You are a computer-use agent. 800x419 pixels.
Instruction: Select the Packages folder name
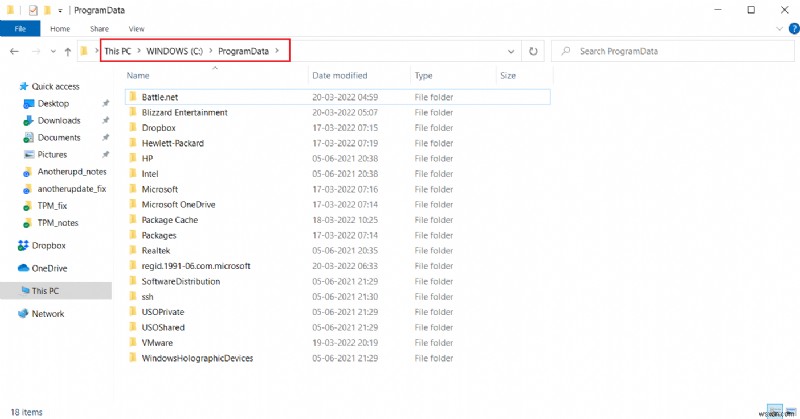159,235
